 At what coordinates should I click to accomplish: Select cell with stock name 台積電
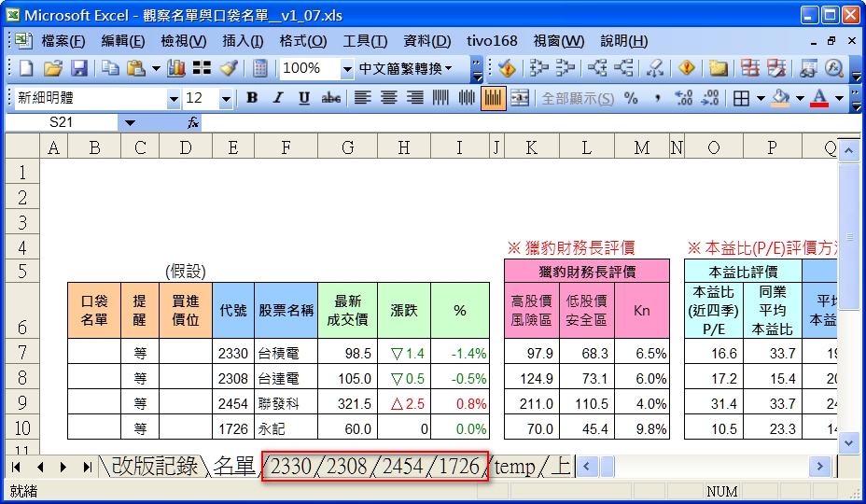point(286,353)
